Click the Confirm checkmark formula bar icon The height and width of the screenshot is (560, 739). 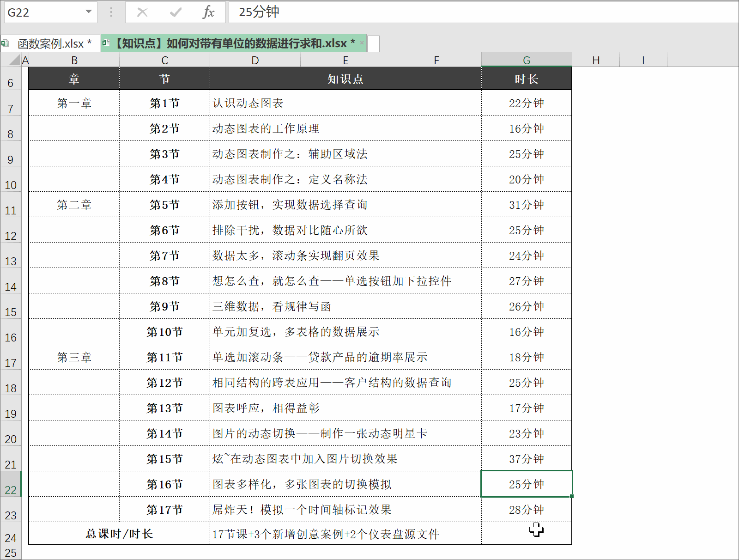pyautogui.click(x=176, y=12)
